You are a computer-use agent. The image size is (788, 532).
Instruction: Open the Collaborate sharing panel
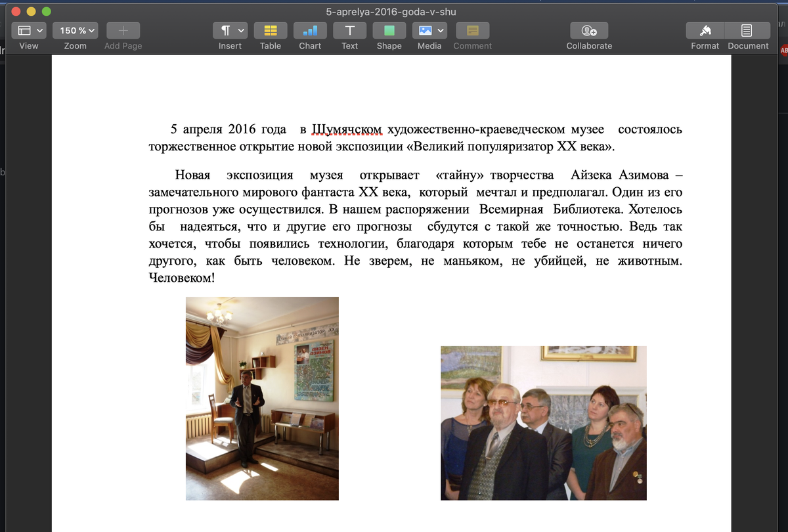pyautogui.click(x=588, y=30)
